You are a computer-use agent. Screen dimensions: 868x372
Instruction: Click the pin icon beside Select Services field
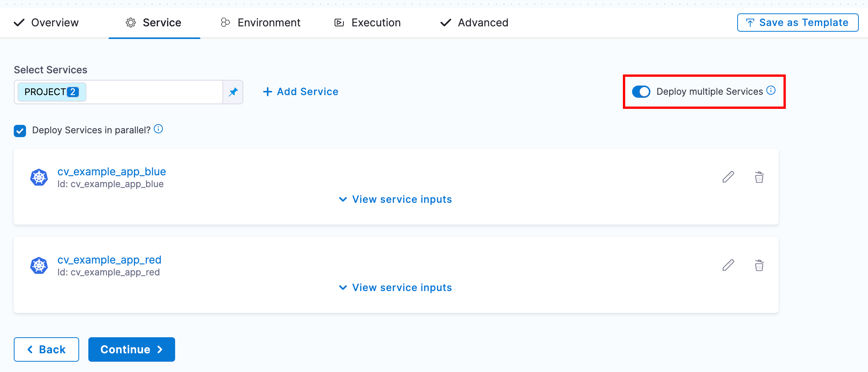(x=233, y=92)
